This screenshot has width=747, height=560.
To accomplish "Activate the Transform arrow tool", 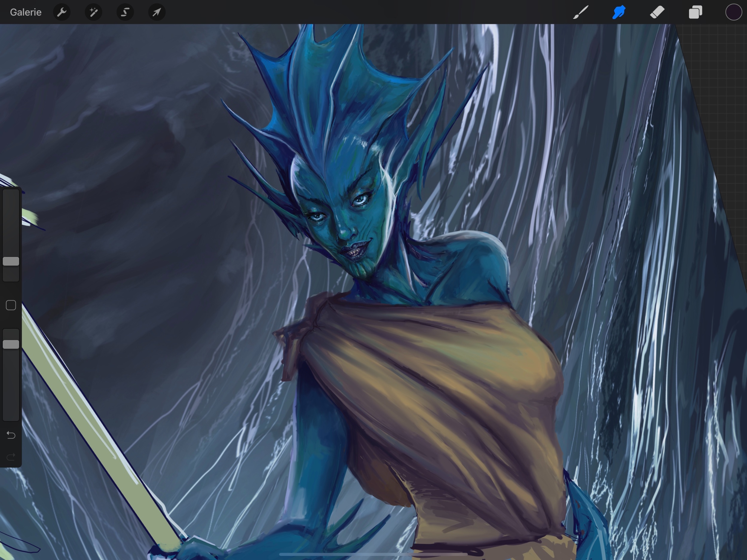I will 157,12.
